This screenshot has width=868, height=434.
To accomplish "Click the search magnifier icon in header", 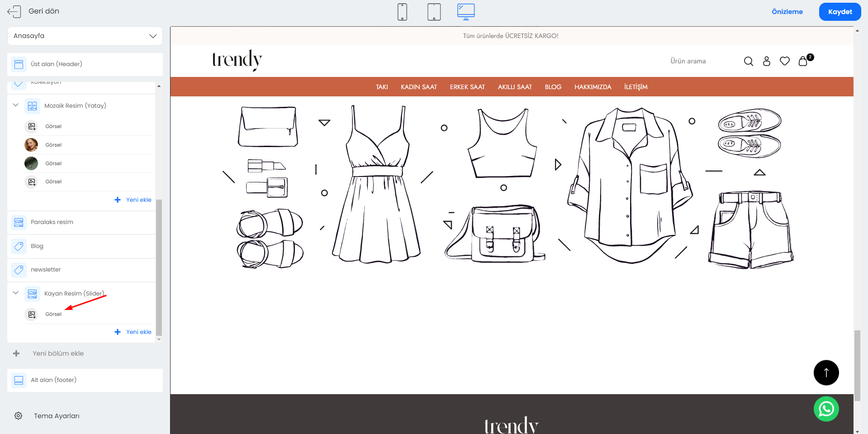I will click(x=748, y=61).
